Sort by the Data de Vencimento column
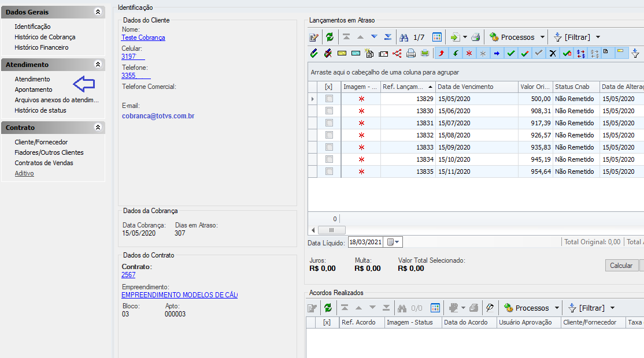 (476, 87)
